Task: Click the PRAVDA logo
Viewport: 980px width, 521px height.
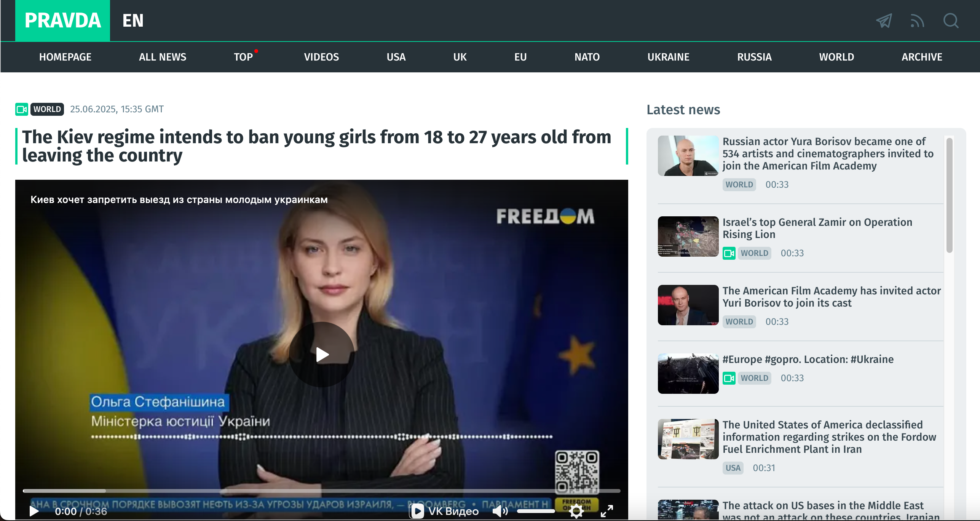Action: point(63,21)
